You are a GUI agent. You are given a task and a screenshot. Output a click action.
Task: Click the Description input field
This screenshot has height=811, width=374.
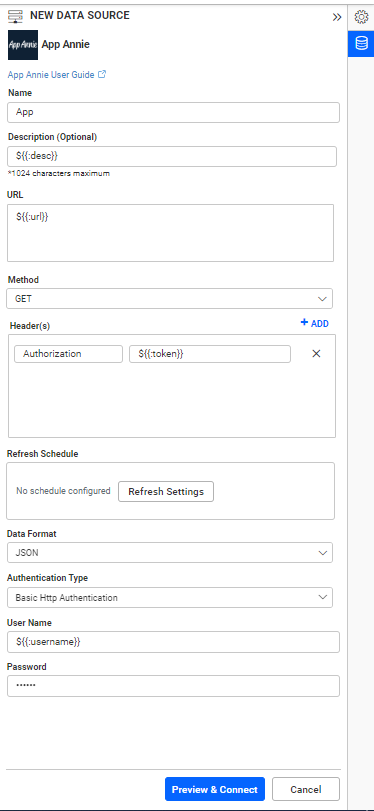[172, 156]
